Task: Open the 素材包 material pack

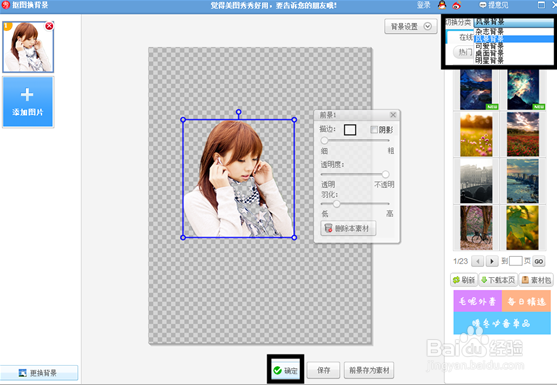Action: click(x=536, y=280)
